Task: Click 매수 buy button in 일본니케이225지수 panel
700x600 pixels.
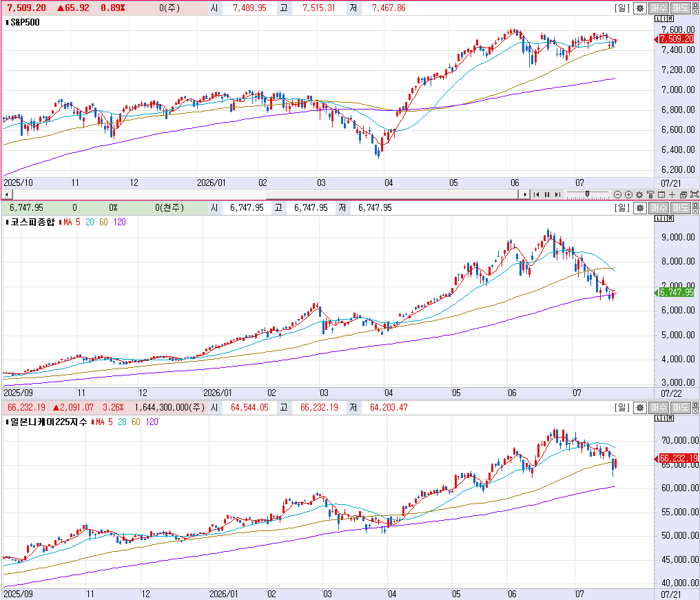Action: coord(659,407)
